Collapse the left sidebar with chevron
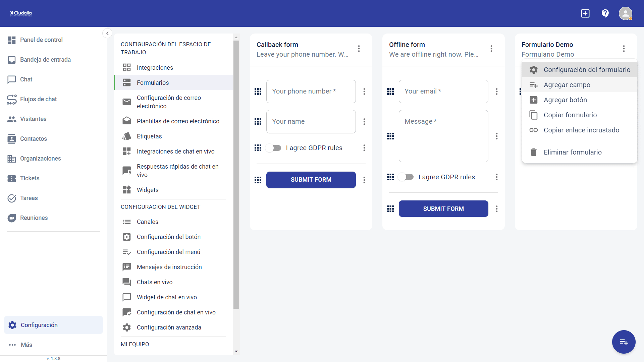This screenshot has width=644, height=362. [x=107, y=33]
